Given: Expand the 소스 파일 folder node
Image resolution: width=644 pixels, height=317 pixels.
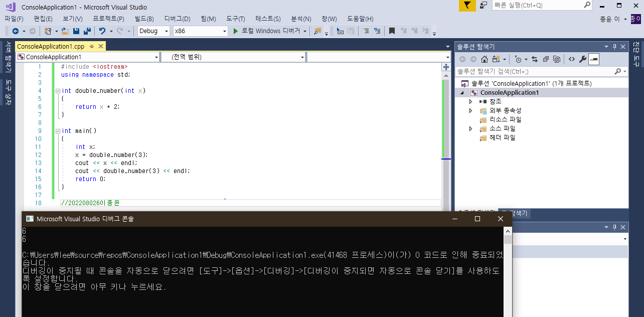Looking at the screenshot, I should (x=470, y=128).
